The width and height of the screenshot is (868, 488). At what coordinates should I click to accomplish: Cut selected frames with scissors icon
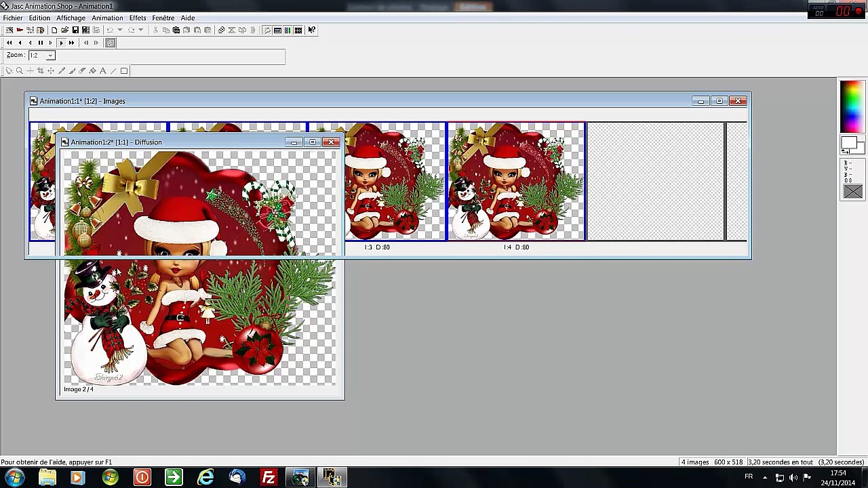(x=156, y=30)
